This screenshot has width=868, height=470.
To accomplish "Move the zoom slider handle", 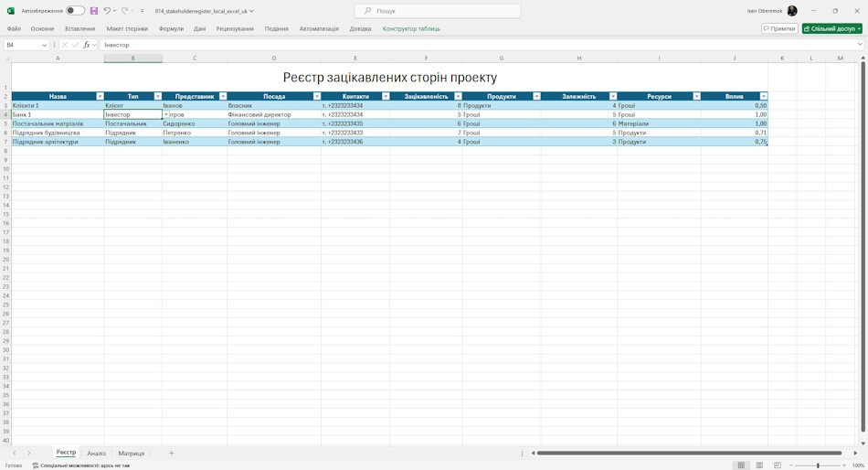I will click(x=818, y=465).
